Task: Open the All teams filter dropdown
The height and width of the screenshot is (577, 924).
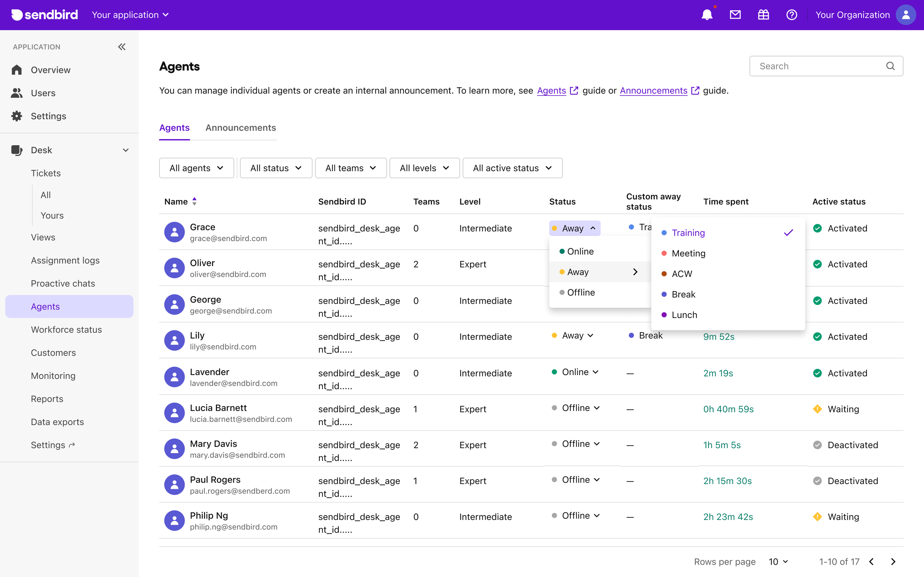Action: [350, 168]
